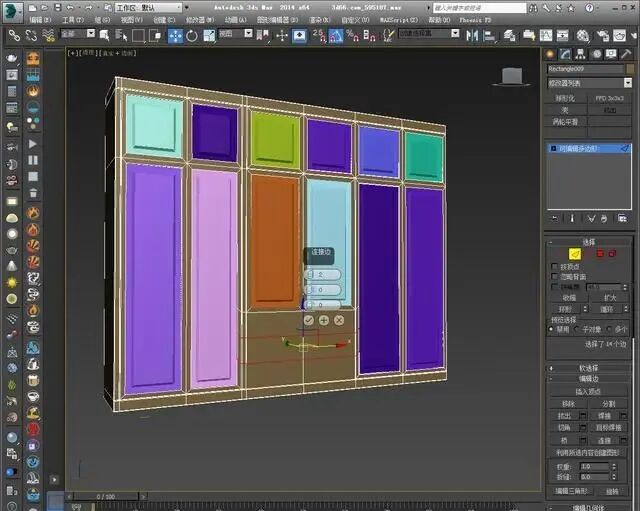640x511 pixels.
Task: Open the 工作区 workspace dropdown
Action: [x=149, y=7]
